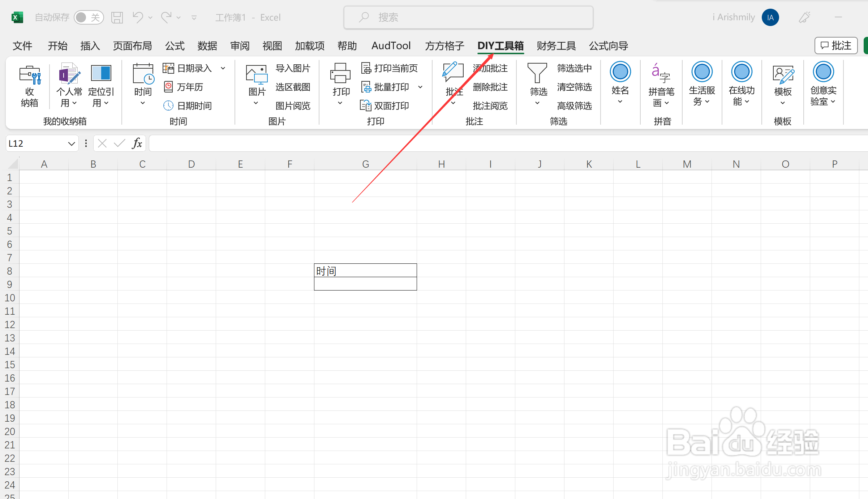Click the Save disk icon
This screenshot has width=868, height=499.
[117, 17]
